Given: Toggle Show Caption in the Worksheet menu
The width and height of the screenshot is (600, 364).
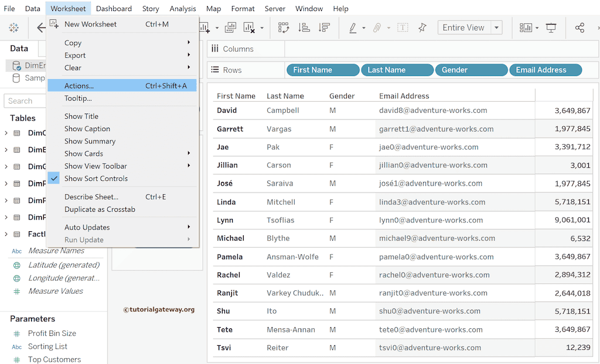Looking at the screenshot, I should pos(87,129).
